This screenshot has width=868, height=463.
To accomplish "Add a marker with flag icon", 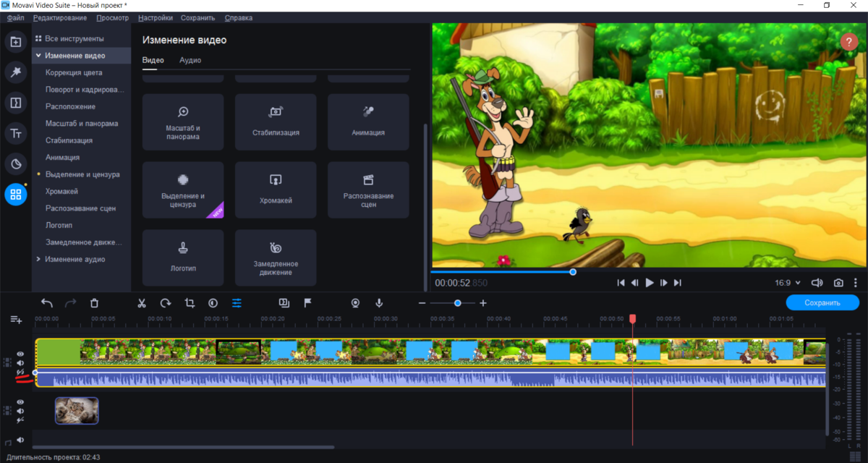I will (x=307, y=303).
